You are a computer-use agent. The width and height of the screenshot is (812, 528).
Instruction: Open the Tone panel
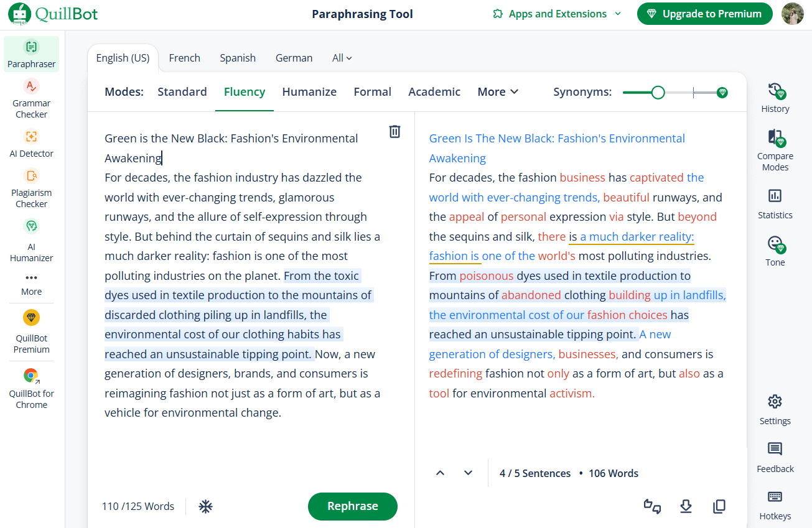(x=775, y=251)
